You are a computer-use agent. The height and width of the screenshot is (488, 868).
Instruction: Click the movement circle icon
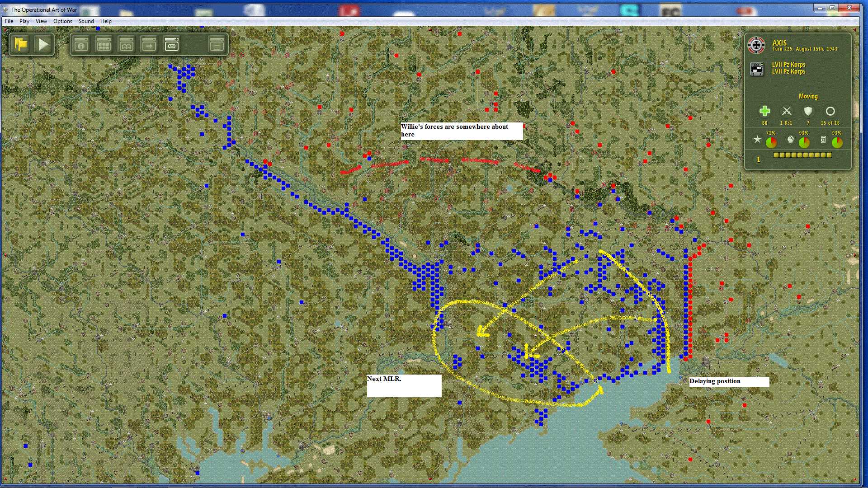click(x=830, y=111)
